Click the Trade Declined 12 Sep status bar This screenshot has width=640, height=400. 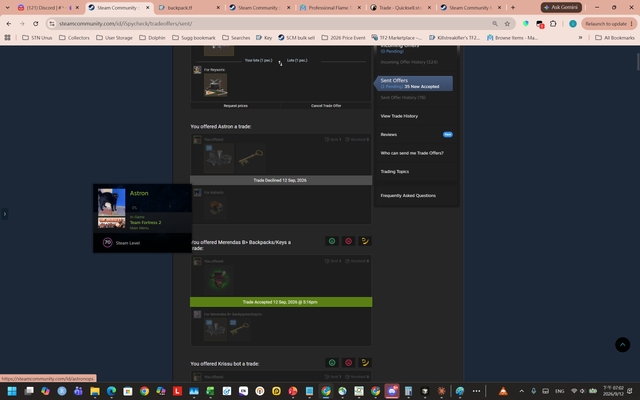(x=281, y=180)
